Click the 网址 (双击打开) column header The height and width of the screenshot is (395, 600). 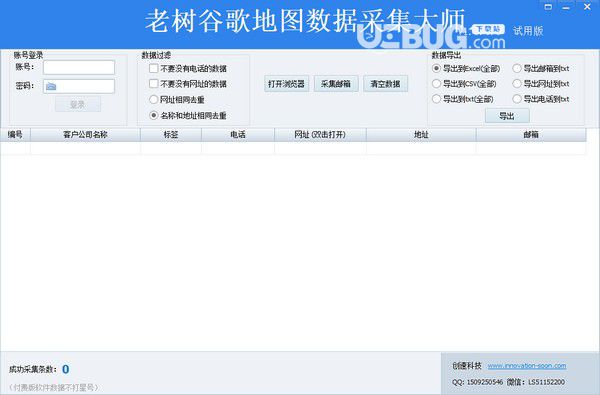point(320,135)
